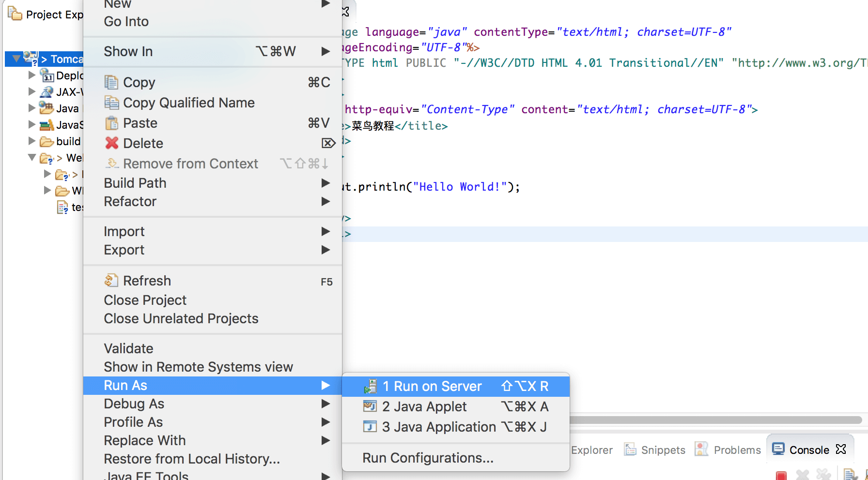Select the Problems view icon at the bottom

click(x=702, y=449)
